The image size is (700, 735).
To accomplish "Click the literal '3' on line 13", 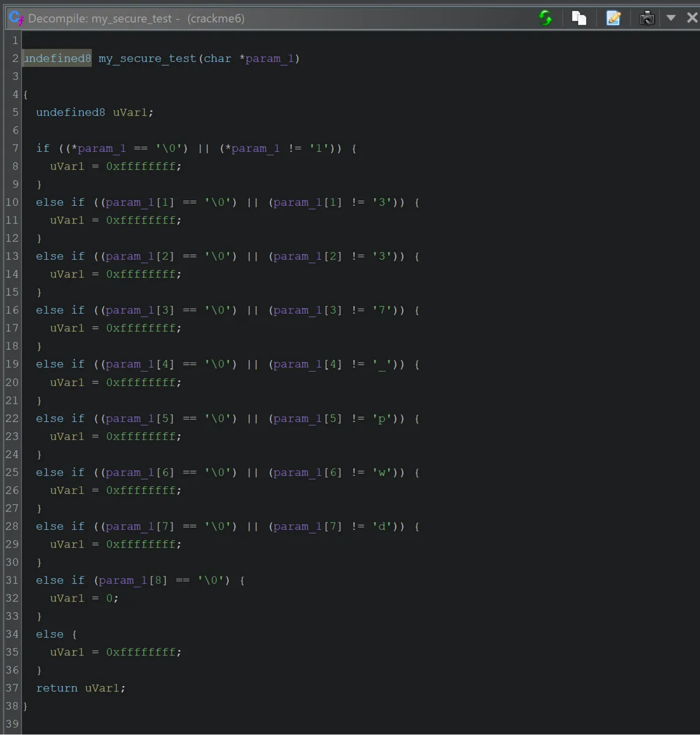I will tap(382, 256).
